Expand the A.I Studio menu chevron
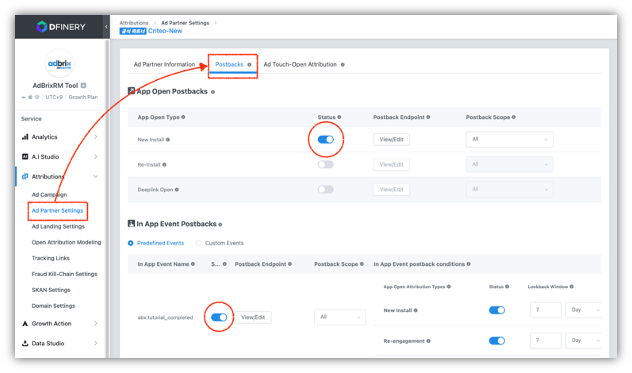The image size is (632, 373). [x=96, y=156]
